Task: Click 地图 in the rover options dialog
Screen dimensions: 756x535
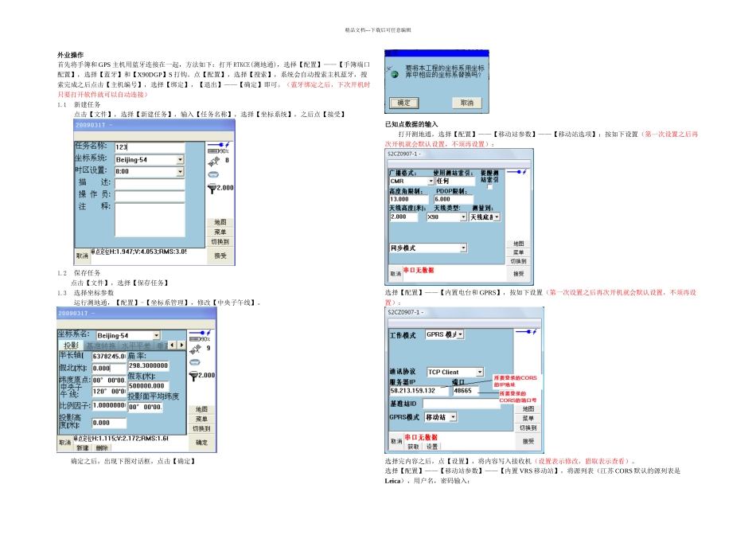Action: [x=518, y=244]
